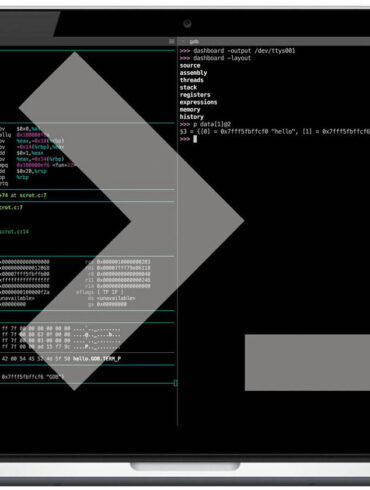The height and width of the screenshot is (490, 370).
Task: Click the 'scret.c:14' line in left pane
Action: 14,231
